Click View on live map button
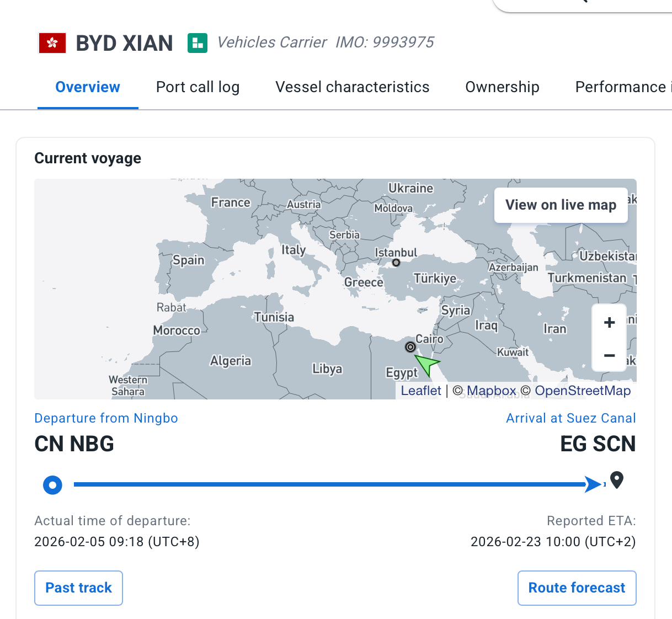This screenshot has width=672, height=619. [x=561, y=205]
